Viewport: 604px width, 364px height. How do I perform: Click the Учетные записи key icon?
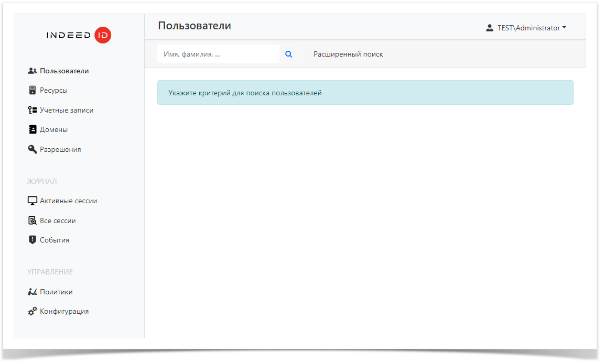pyautogui.click(x=32, y=109)
